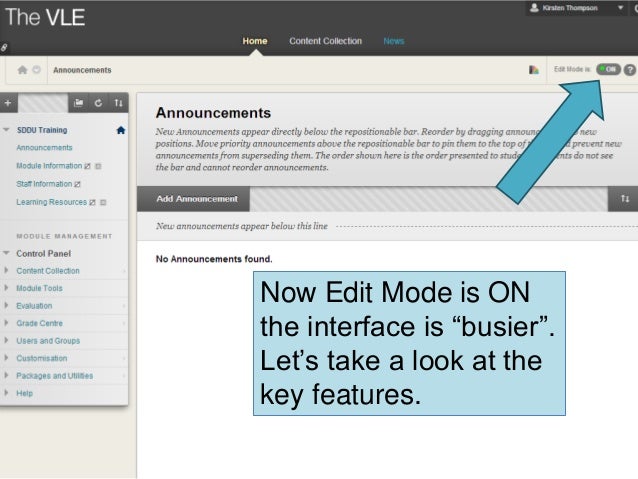The height and width of the screenshot is (479, 638).
Task: Click the Announcements page heading
Action: point(213,113)
